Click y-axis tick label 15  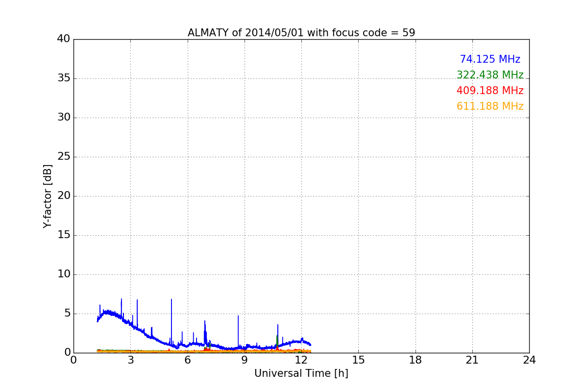(x=64, y=235)
